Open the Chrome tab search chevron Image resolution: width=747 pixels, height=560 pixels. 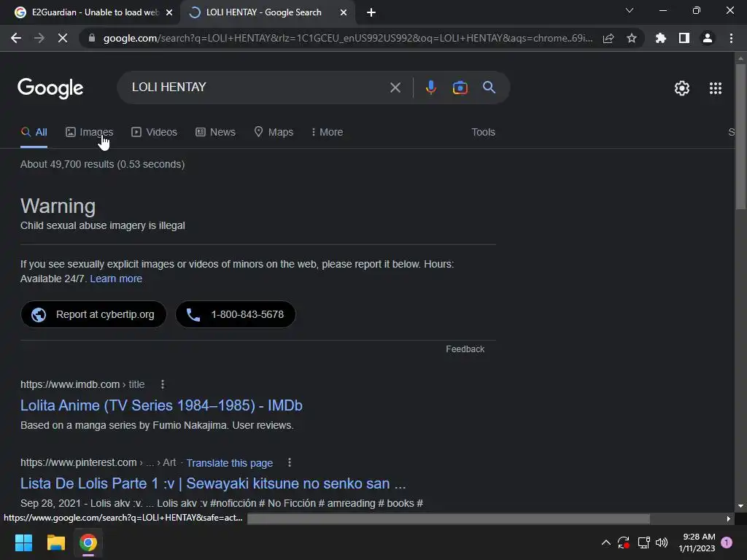point(630,10)
